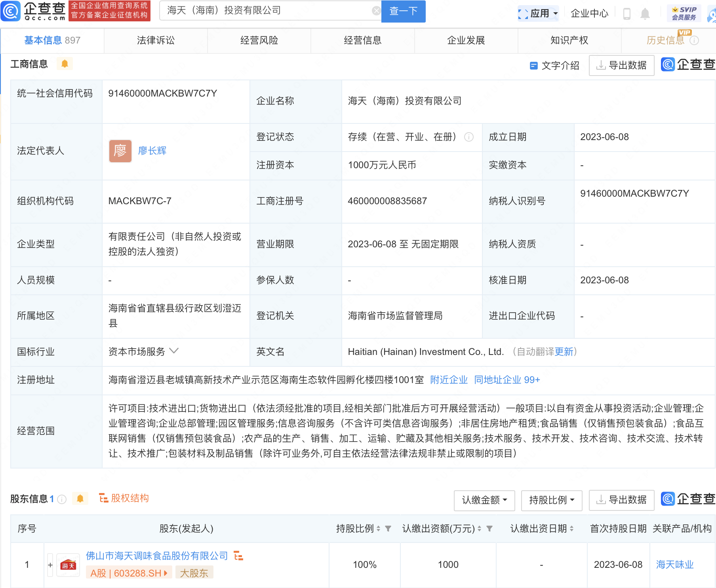Click the orange bell next to 股东信息
The width and height of the screenshot is (716, 588).
(80, 499)
